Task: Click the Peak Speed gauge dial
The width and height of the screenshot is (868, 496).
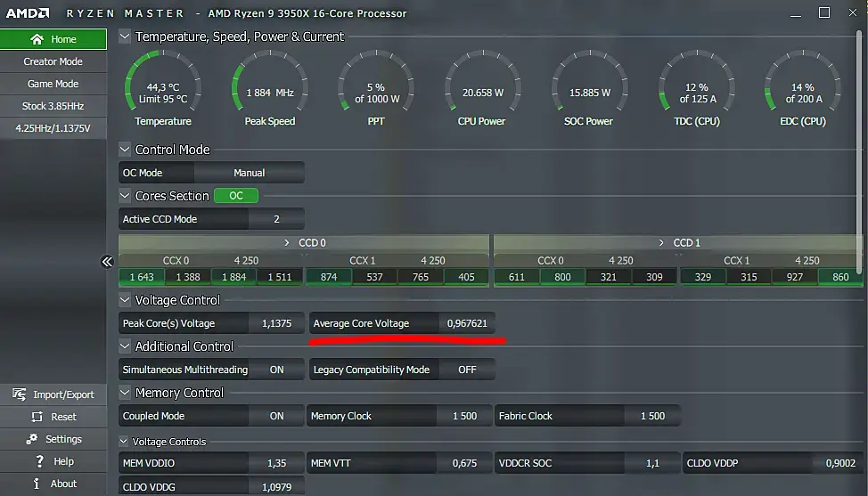Action: pos(270,83)
